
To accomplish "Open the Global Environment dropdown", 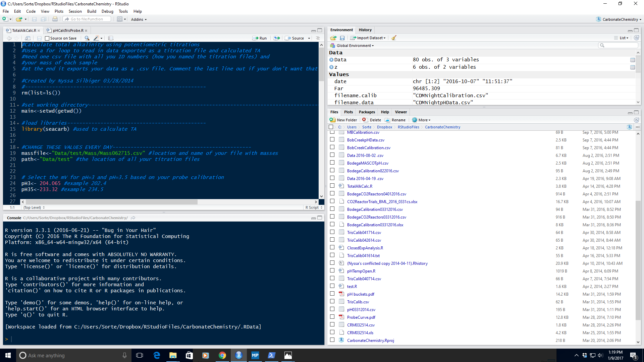I will pos(352,46).
